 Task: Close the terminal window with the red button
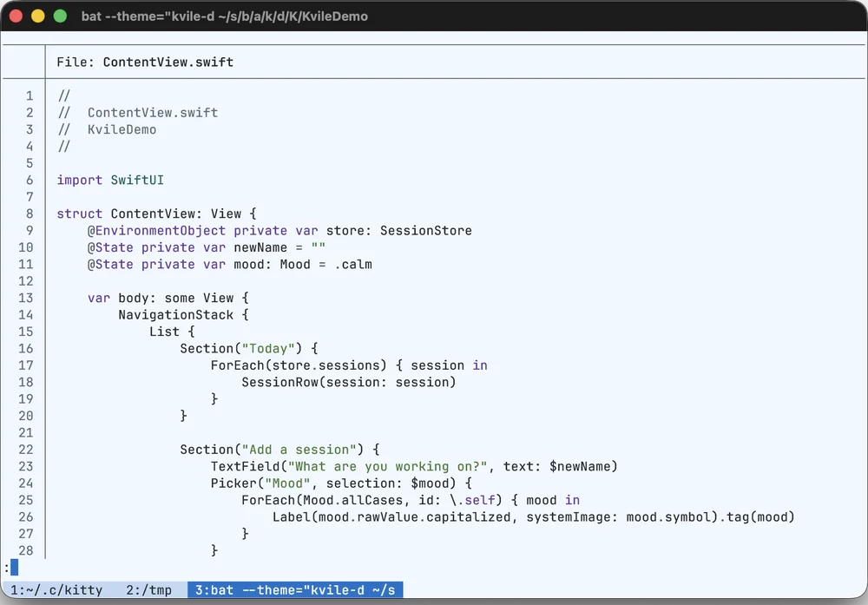(16, 16)
